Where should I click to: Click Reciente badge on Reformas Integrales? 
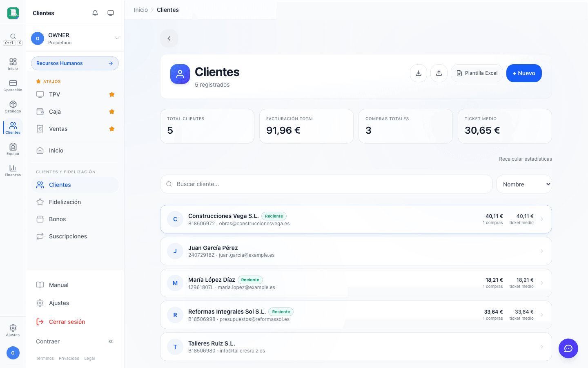point(281,312)
